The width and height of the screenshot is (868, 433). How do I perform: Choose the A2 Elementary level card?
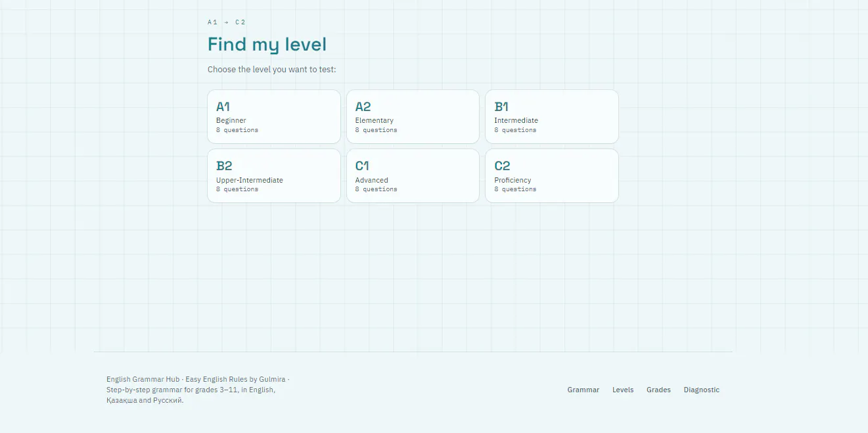point(413,117)
